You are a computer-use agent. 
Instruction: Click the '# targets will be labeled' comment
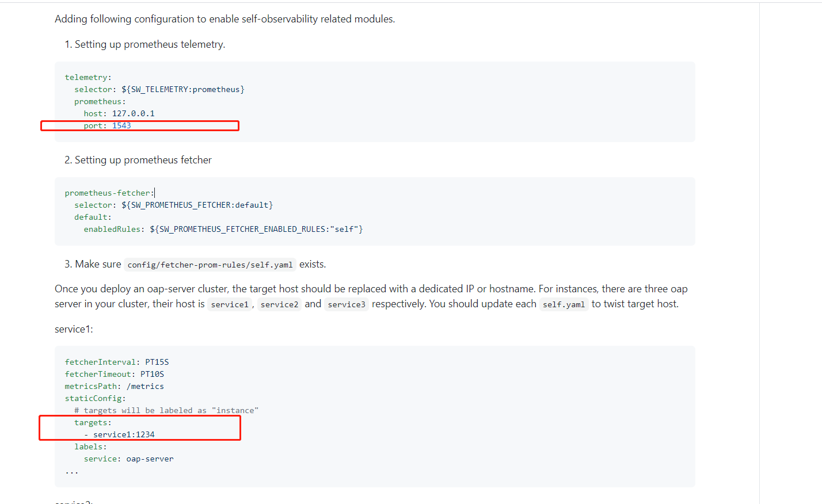pos(166,410)
